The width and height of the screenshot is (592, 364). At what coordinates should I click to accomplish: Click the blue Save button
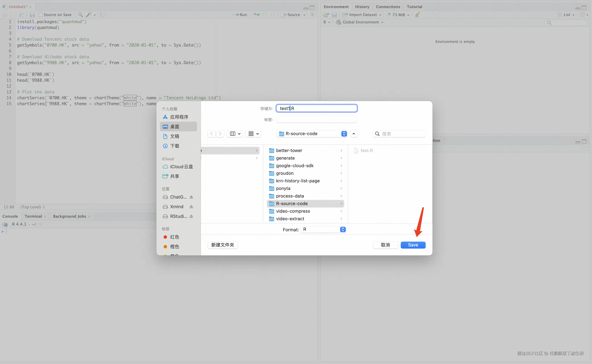click(413, 245)
